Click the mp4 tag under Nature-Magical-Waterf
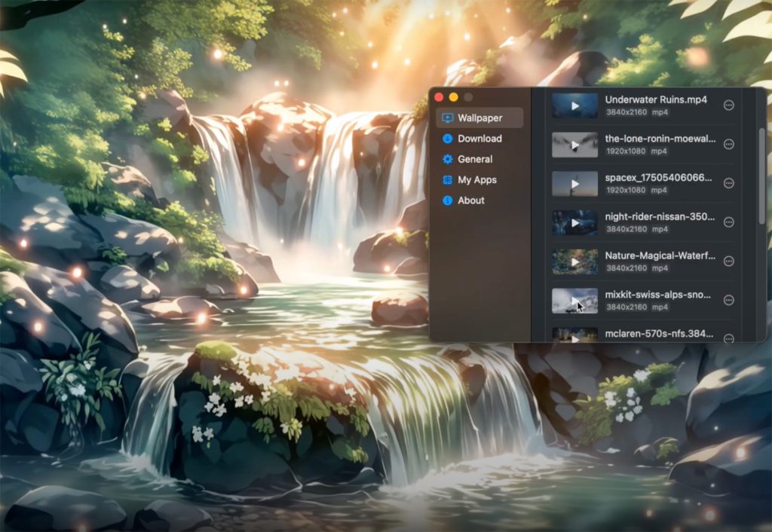The image size is (772, 532). [x=660, y=268]
